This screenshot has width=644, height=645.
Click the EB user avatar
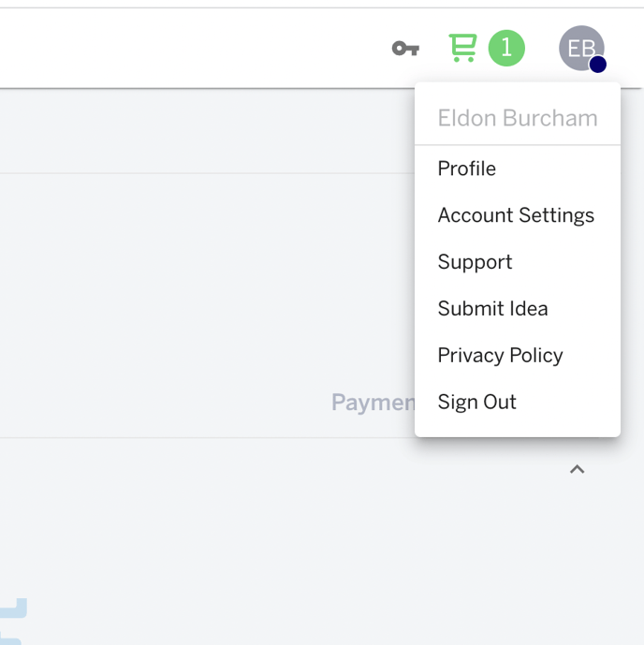pos(581,48)
